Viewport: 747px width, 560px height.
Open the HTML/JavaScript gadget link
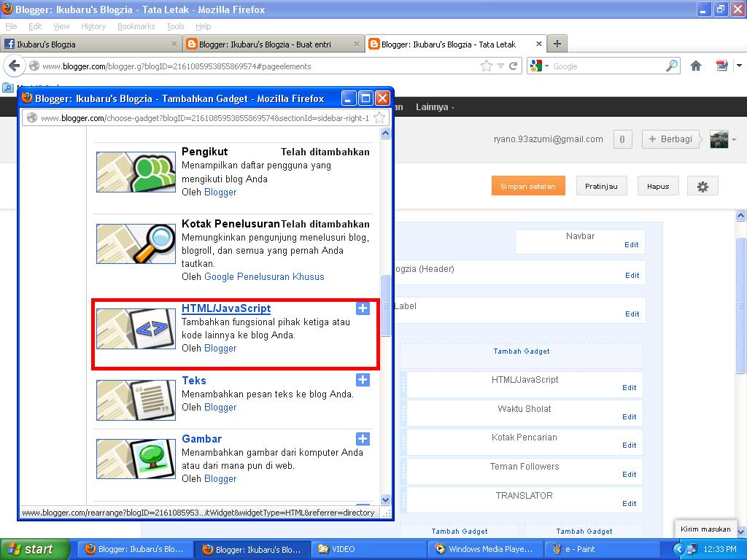click(225, 308)
